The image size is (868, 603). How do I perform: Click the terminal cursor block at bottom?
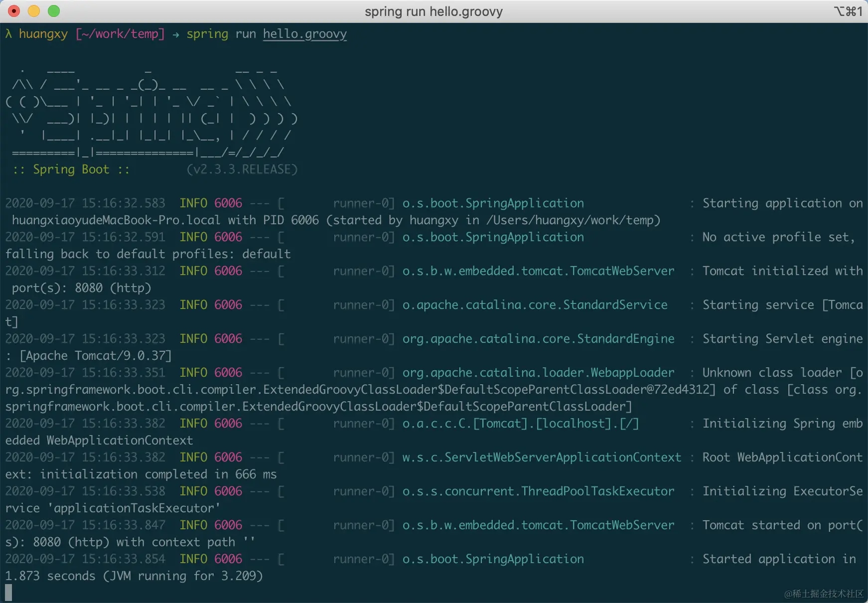point(8,593)
